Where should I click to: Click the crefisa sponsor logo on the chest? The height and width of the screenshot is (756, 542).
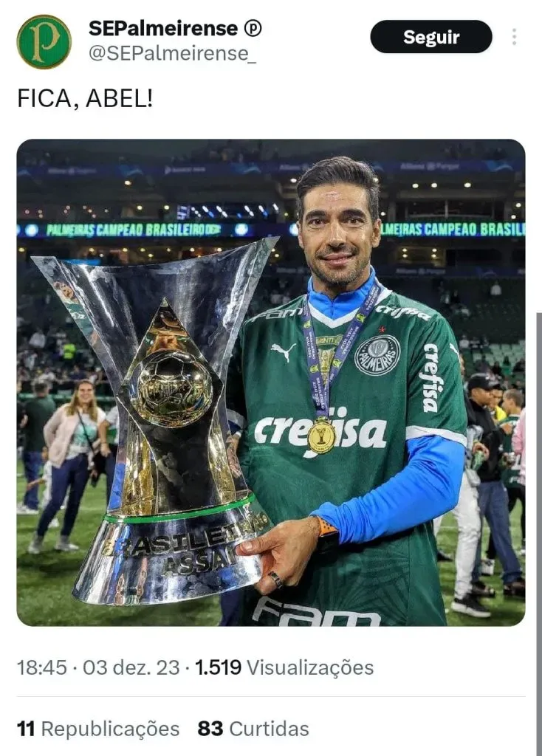tap(320, 430)
